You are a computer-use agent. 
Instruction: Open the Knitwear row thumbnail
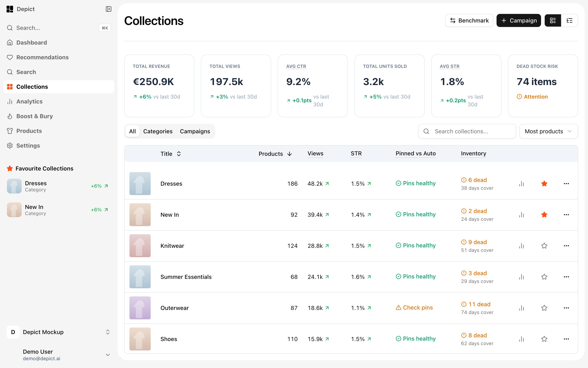click(140, 246)
